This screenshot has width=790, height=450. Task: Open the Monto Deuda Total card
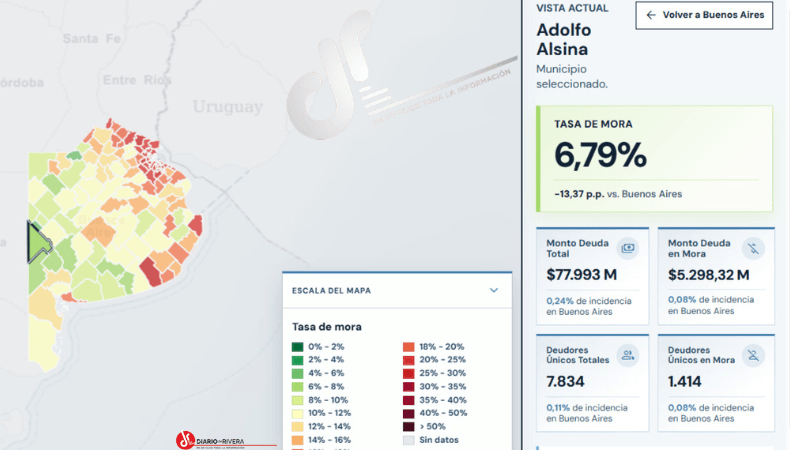pyautogui.click(x=592, y=276)
